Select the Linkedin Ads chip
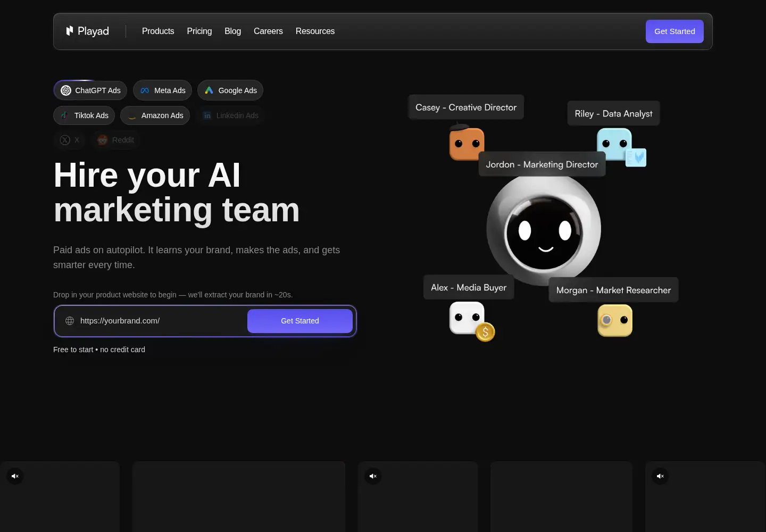The image size is (766, 532). [x=230, y=115]
